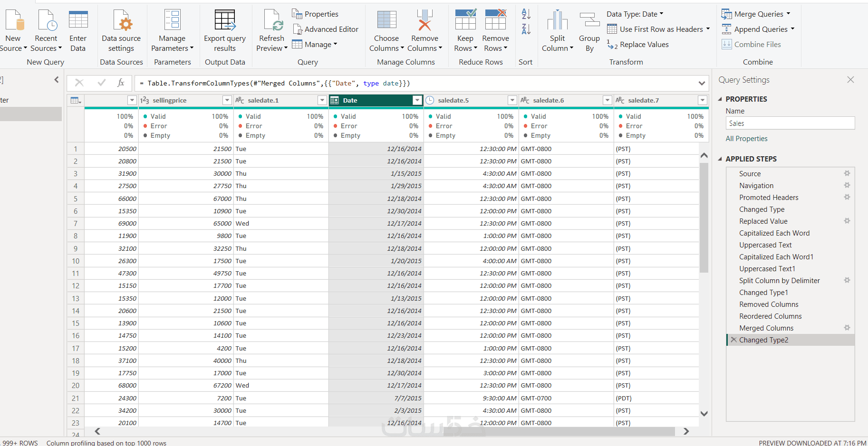Open gear settings for Split Column by Delimiter step

coord(847,280)
